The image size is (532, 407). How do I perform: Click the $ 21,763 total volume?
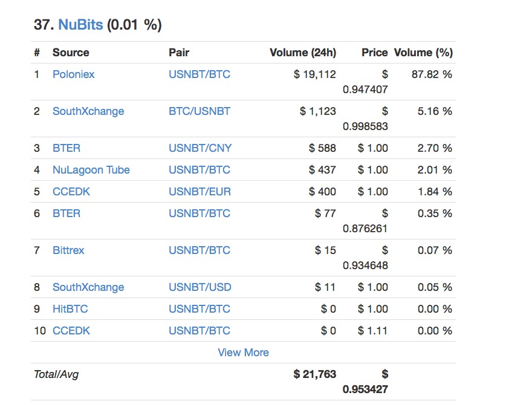click(x=315, y=374)
